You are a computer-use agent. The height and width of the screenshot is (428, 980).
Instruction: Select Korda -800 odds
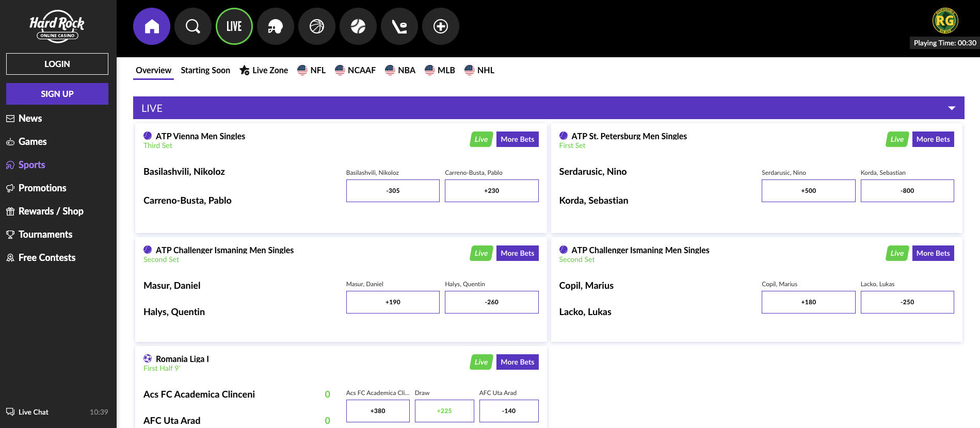(907, 191)
